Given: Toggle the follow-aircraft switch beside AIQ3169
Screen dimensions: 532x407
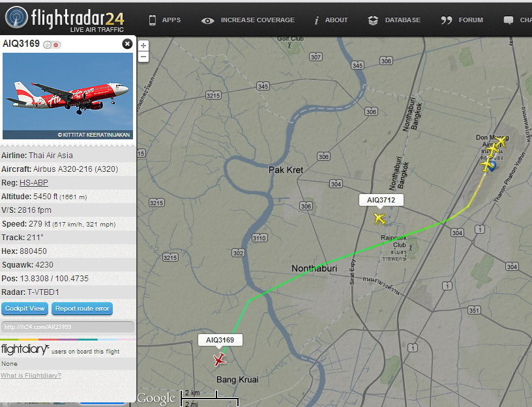Looking at the screenshot, I should click(52, 45).
